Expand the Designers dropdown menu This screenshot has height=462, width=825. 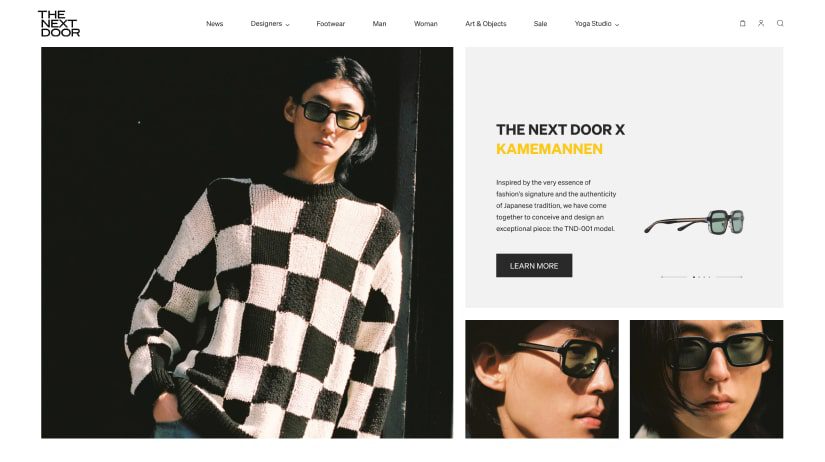point(270,24)
